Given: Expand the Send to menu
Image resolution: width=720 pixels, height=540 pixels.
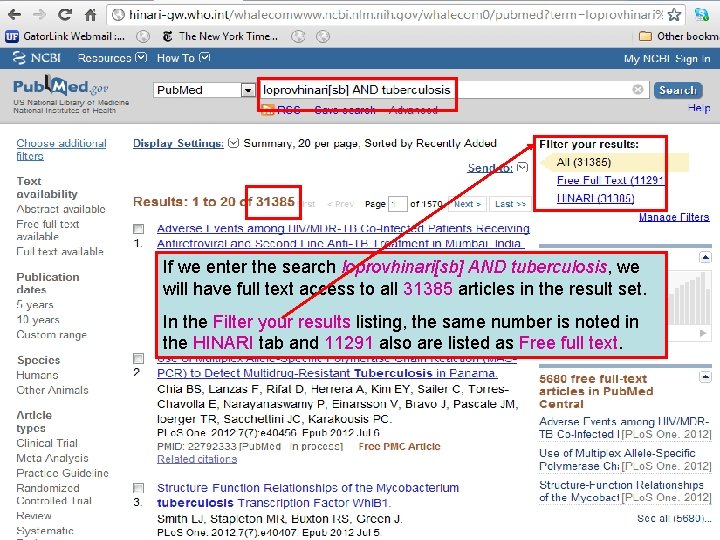Looking at the screenshot, I should [x=497, y=168].
